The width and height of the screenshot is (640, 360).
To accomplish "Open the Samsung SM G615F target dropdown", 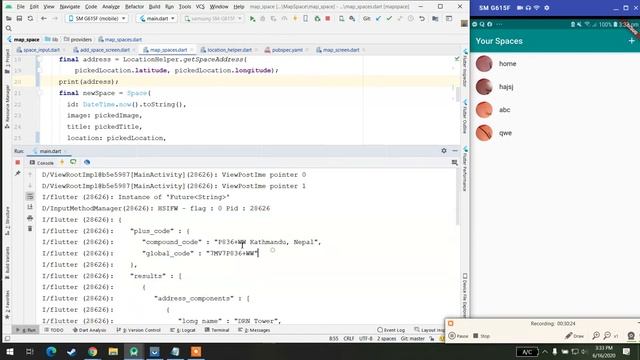I will pyautogui.click(x=213, y=18).
